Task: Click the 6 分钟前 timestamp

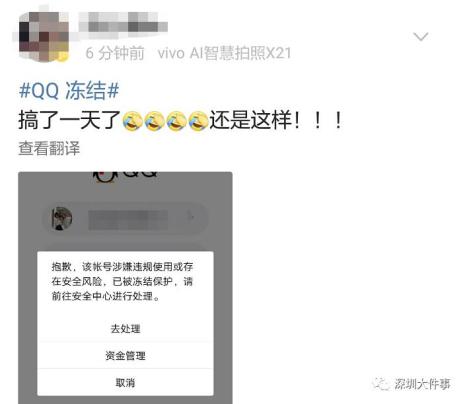Action: [x=115, y=53]
